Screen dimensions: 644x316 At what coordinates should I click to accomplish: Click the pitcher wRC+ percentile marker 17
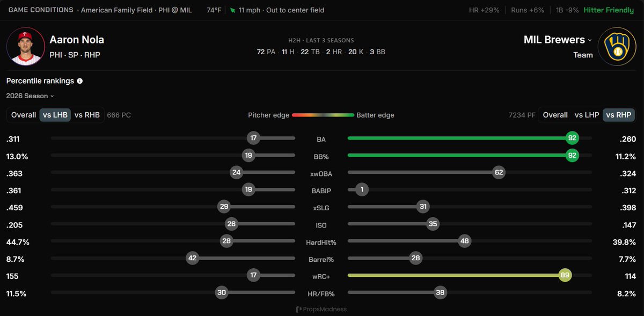click(254, 275)
